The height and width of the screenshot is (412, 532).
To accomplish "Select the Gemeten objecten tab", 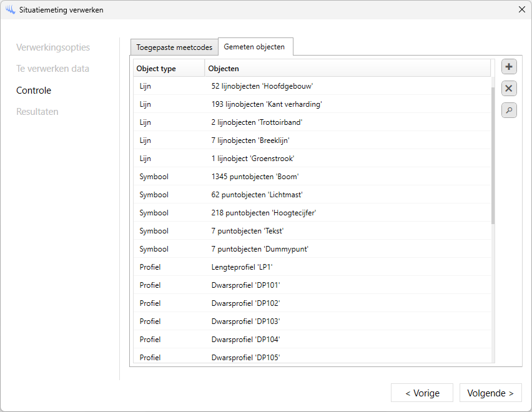I will (254, 47).
